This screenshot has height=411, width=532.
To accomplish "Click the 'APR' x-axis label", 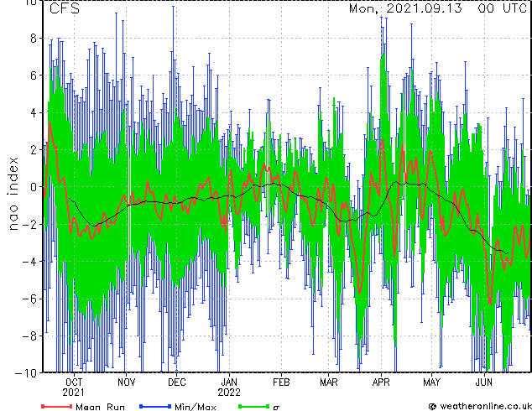I will (x=381, y=382).
